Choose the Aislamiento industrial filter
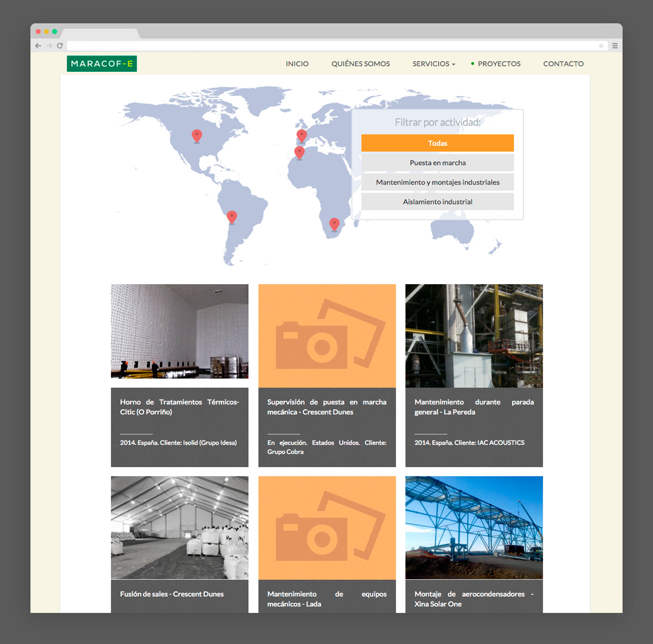 click(438, 202)
